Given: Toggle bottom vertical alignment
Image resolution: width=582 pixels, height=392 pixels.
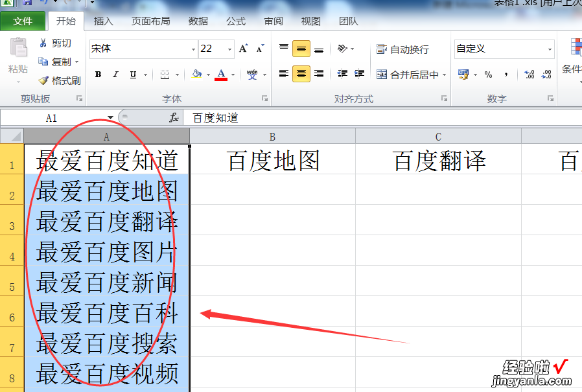Looking at the screenshot, I should coord(319,49).
